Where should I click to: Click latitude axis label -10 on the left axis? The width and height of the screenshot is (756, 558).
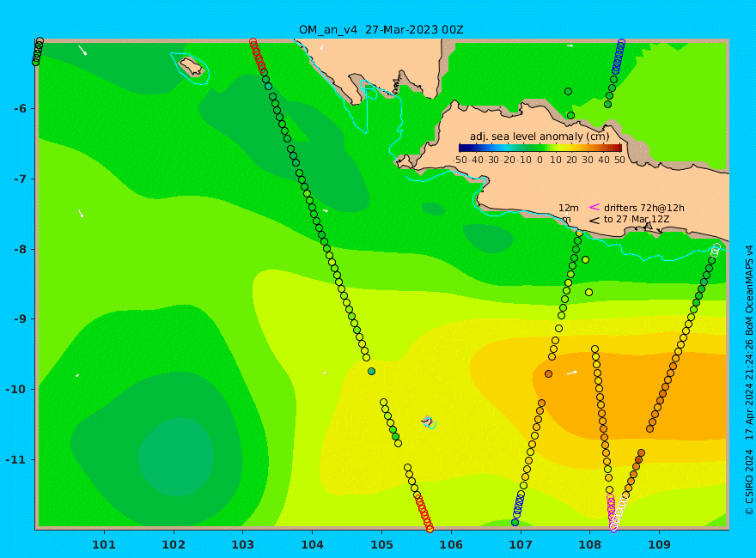point(17,390)
